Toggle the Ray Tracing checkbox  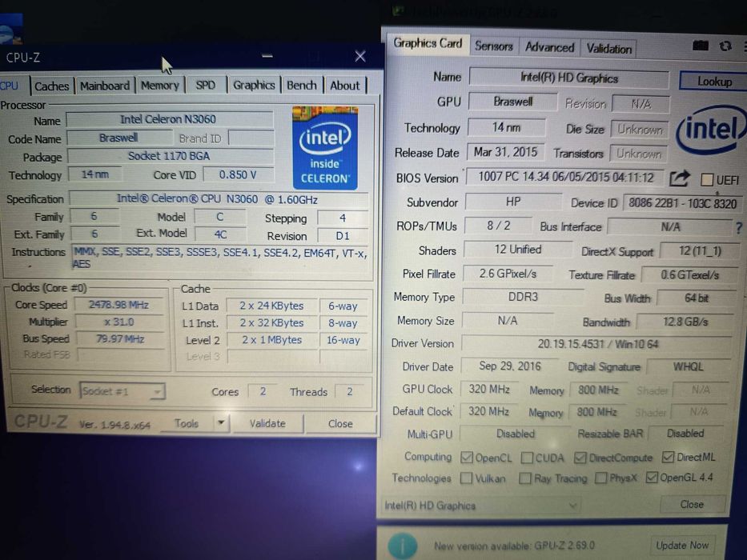tap(525, 478)
